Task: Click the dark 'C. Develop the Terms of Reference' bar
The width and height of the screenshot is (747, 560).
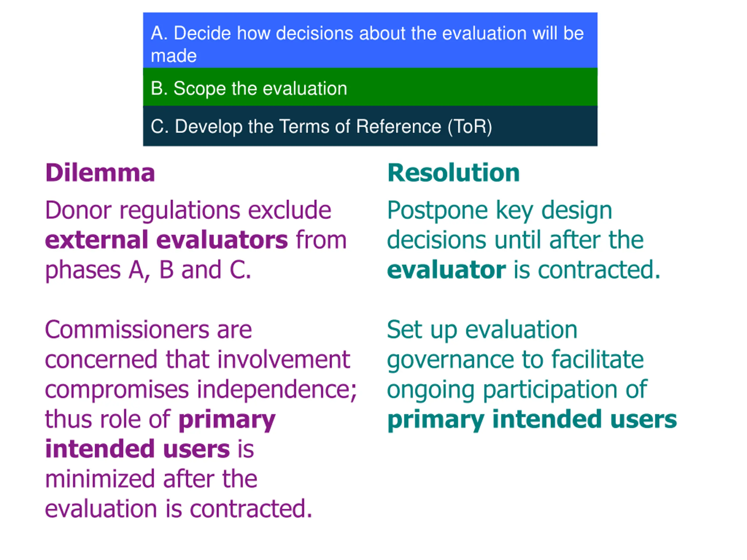Action: tap(370, 126)
